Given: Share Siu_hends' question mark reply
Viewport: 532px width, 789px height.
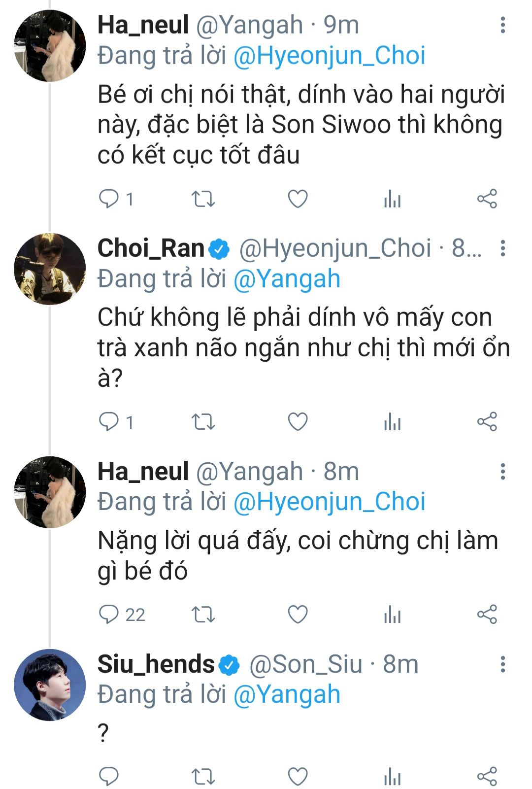Looking at the screenshot, I should 487,777.
